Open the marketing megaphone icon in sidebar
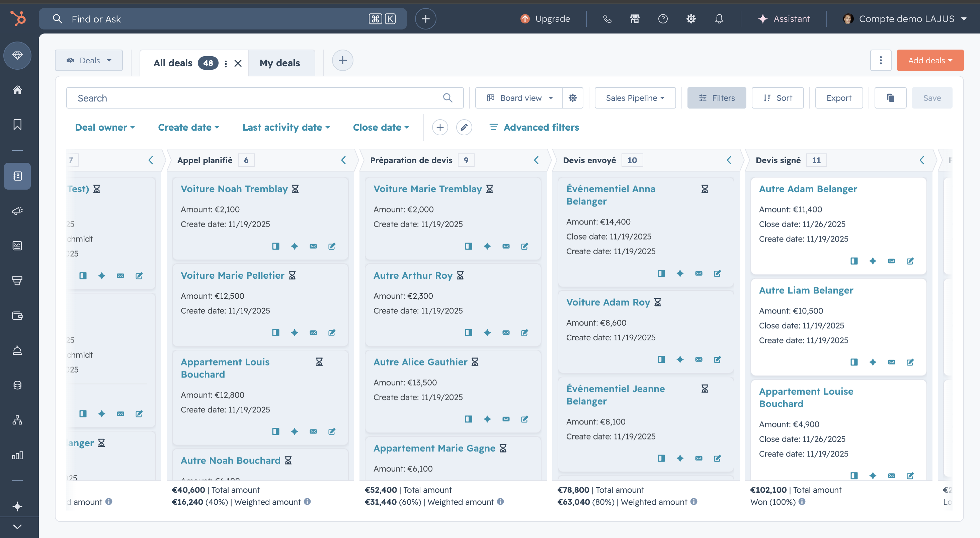The image size is (980, 538). pyautogui.click(x=17, y=211)
